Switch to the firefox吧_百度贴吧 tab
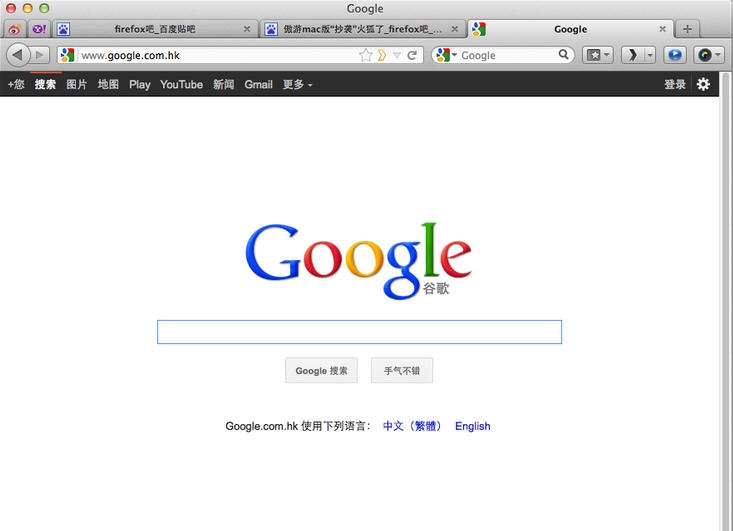Viewport: 733px width, 531px height. pyautogui.click(x=155, y=29)
